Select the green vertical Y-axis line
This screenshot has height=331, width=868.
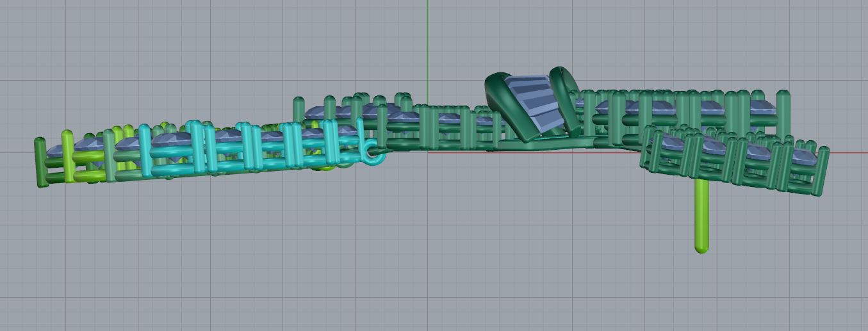(428, 38)
